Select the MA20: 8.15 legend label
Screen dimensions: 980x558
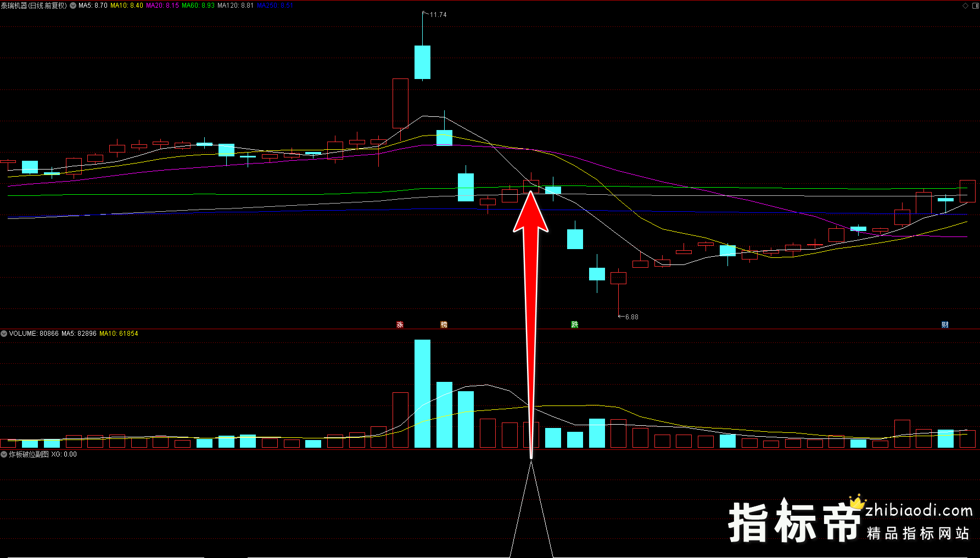click(x=163, y=5)
